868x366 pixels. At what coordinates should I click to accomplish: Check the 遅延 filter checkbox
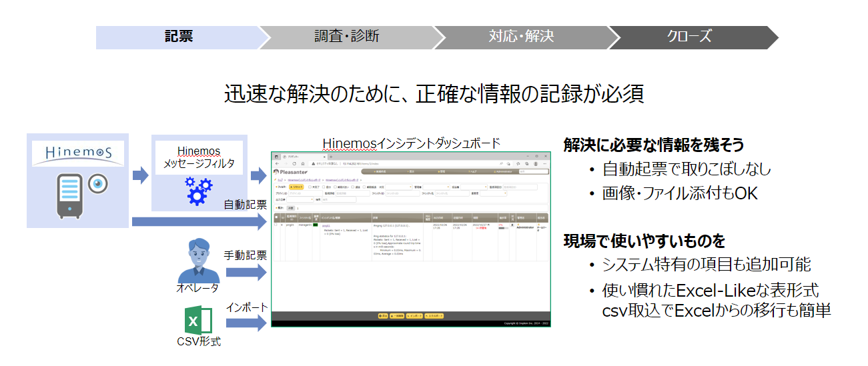[x=353, y=187]
